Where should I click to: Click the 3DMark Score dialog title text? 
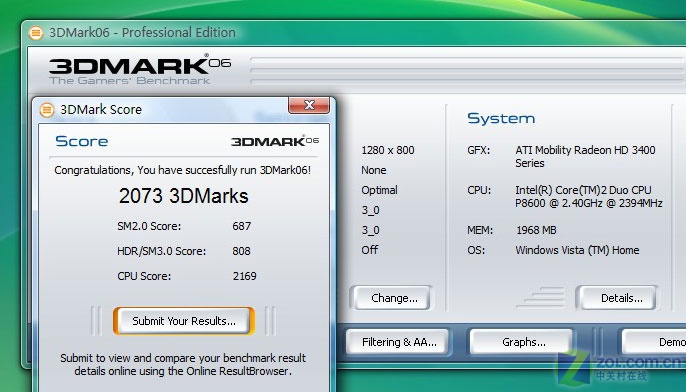pos(101,109)
